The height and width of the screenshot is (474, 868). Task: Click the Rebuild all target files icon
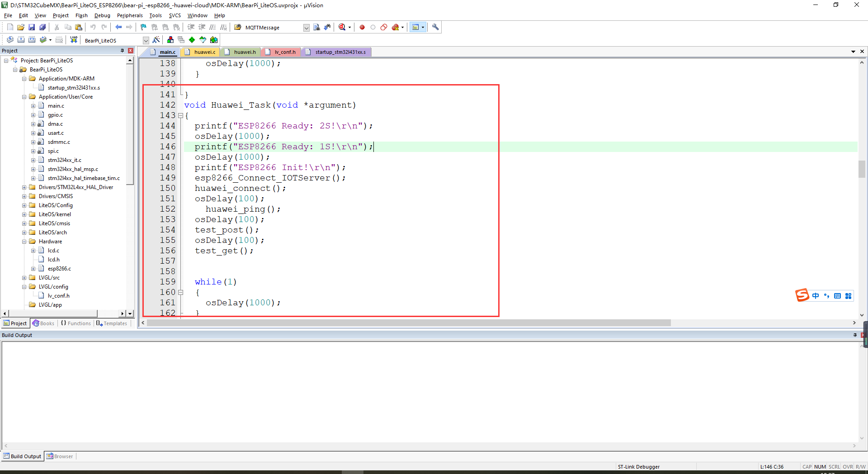pos(32,40)
